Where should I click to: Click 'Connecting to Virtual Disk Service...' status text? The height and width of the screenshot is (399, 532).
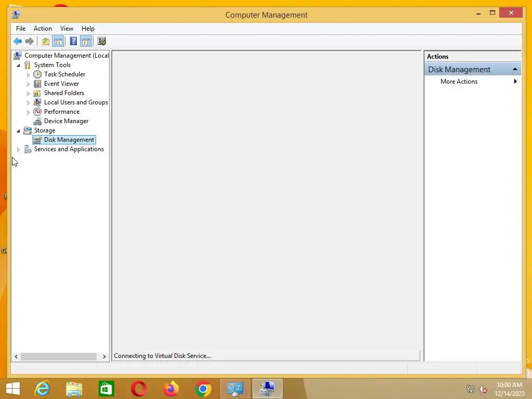coord(162,356)
